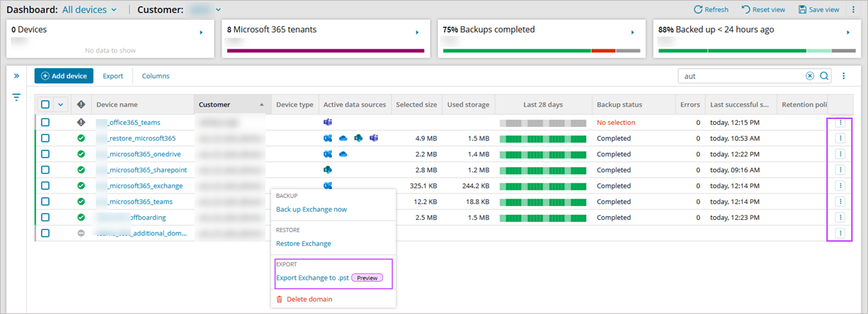This screenshot has height=314, width=868.
Task: Check the box for _restore_microsoft365 device
Action: (x=45, y=138)
